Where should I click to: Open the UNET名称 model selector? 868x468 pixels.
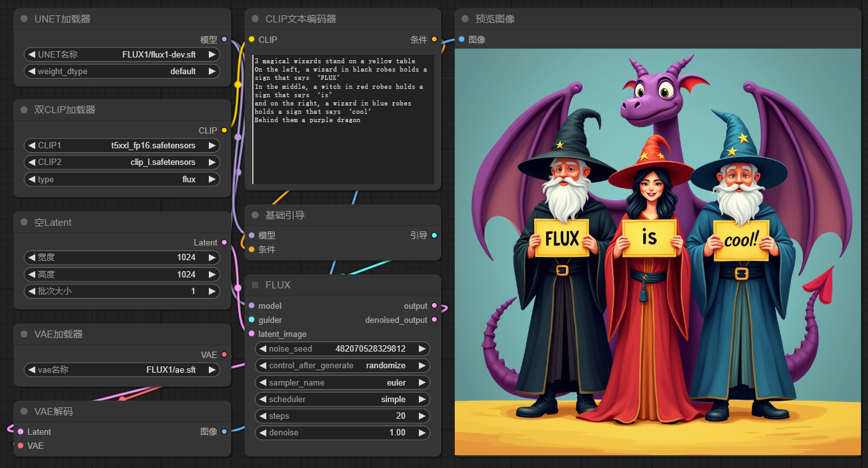click(122, 55)
